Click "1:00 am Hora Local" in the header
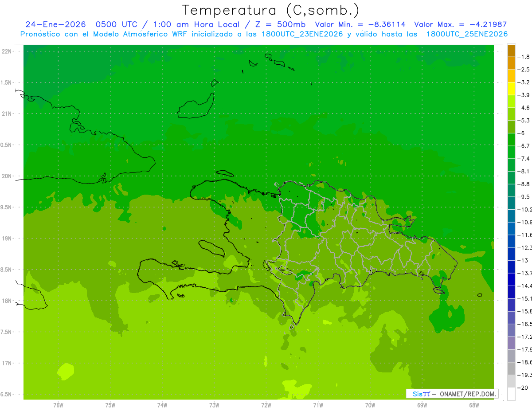 coord(196,25)
